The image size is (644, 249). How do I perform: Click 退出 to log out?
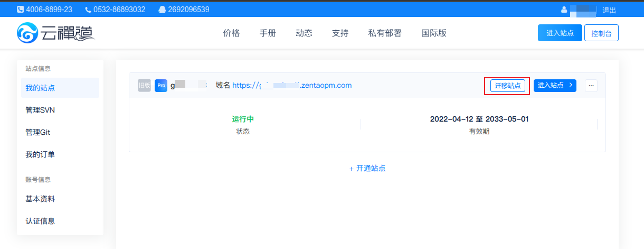click(x=609, y=10)
